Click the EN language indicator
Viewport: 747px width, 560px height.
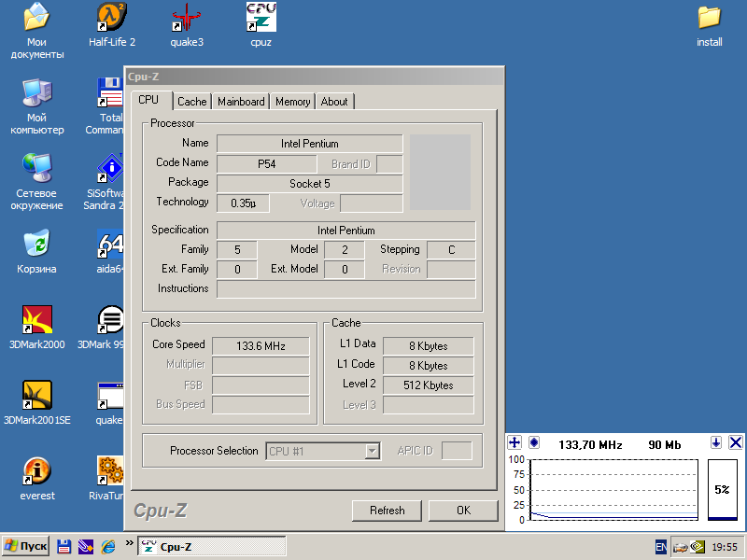pos(661,546)
